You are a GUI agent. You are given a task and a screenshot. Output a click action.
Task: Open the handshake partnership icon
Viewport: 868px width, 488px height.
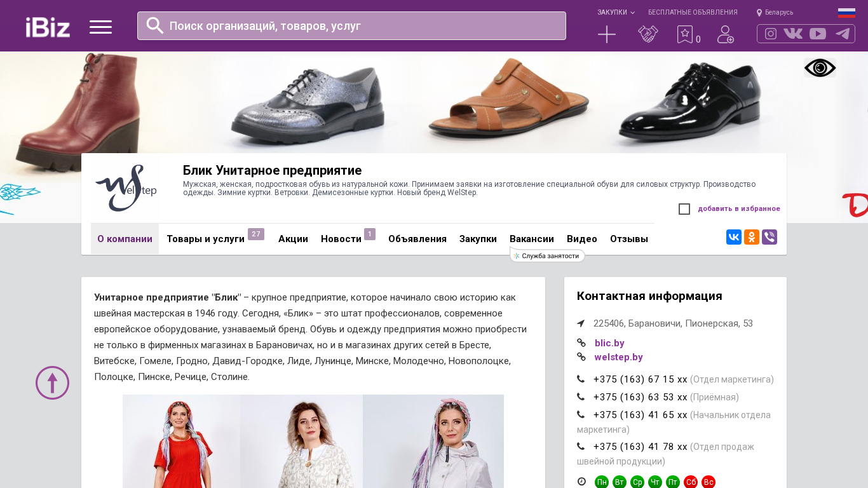[648, 34]
